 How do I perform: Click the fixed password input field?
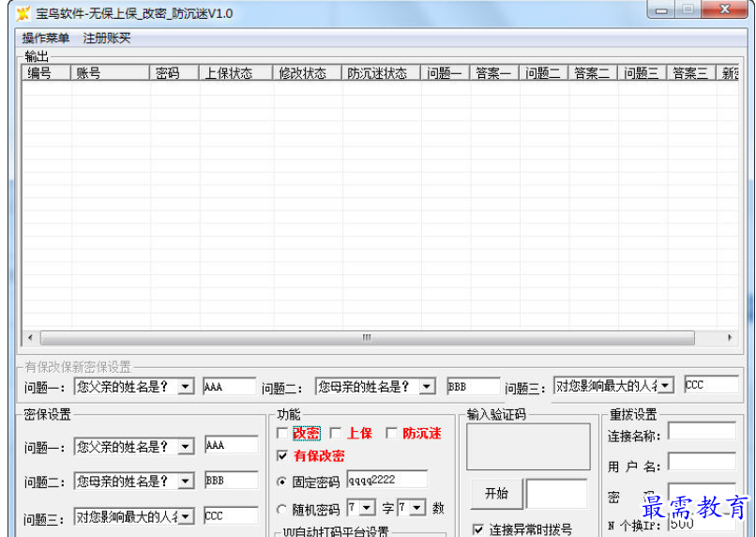386,480
